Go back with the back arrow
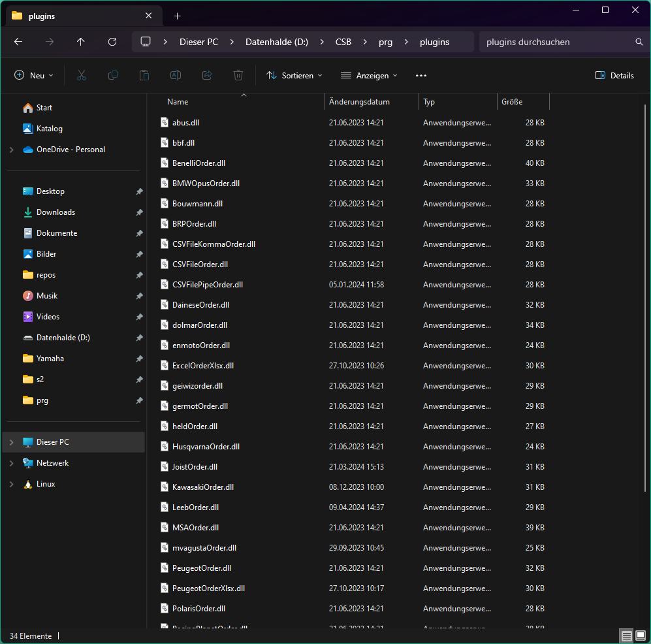This screenshot has width=651, height=644. (x=18, y=42)
